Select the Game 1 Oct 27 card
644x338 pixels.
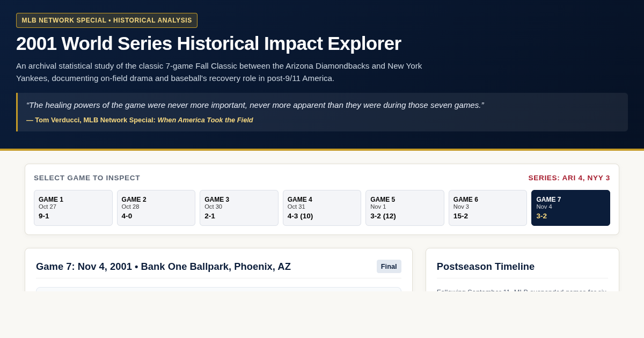(73, 208)
